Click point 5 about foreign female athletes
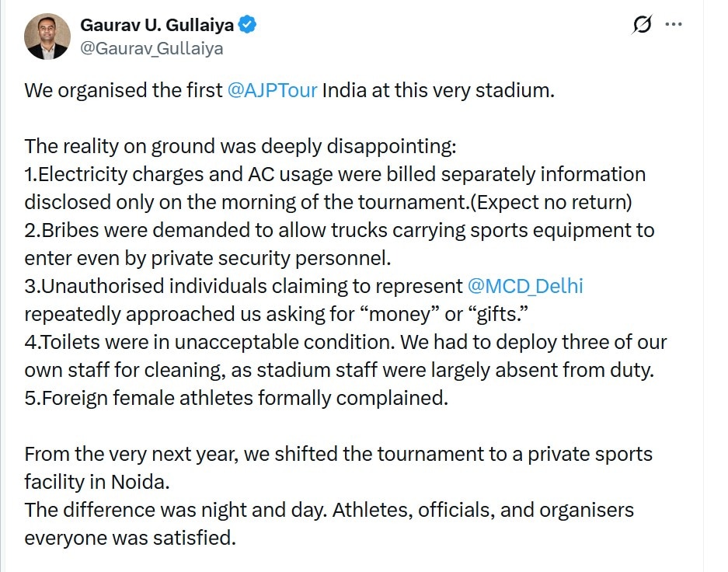728x572 pixels. pyautogui.click(x=233, y=398)
